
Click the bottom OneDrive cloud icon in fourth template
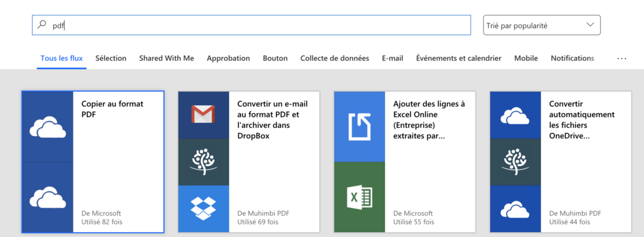click(x=515, y=208)
